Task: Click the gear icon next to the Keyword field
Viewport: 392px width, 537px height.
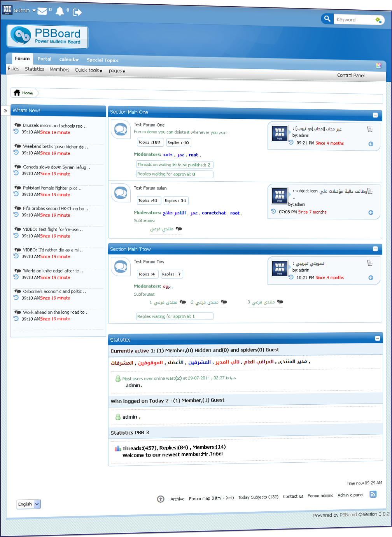Action: 378,19
